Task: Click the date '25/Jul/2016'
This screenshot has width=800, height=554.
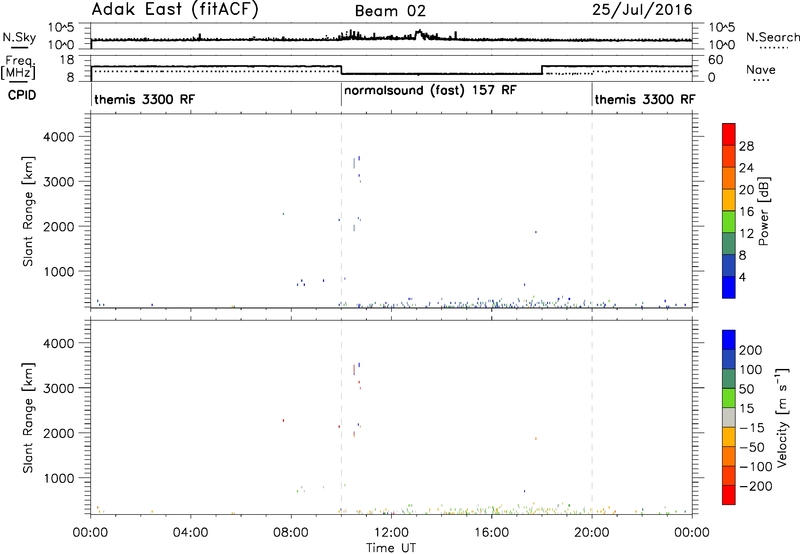Action: click(642, 10)
